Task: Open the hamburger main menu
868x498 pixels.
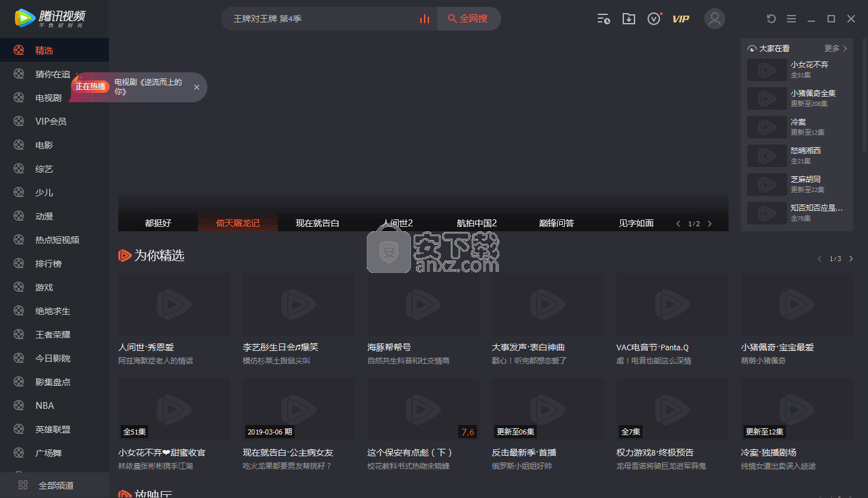Action: click(x=791, y=19)
